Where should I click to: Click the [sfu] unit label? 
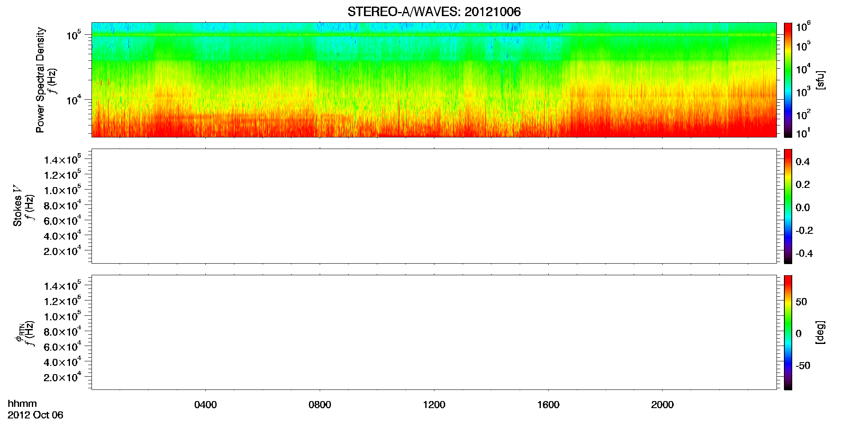[820, 80]
